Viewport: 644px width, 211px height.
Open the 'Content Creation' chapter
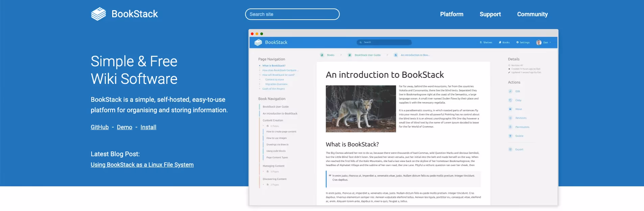[x=273, y=120]
